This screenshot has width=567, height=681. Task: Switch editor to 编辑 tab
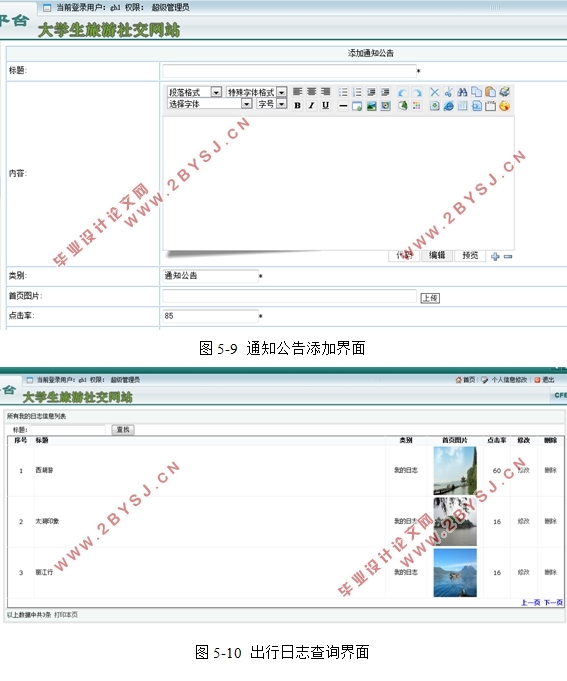tap(437, 255)
